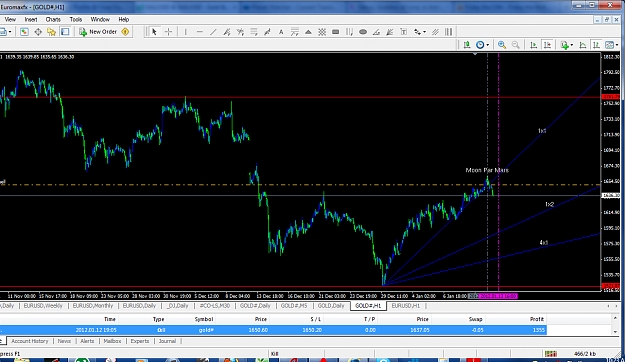Screen dimensions: 625x362
Task: Open the Alerts terminal tab
Action: pyautogui.click(x=87, y=341)
